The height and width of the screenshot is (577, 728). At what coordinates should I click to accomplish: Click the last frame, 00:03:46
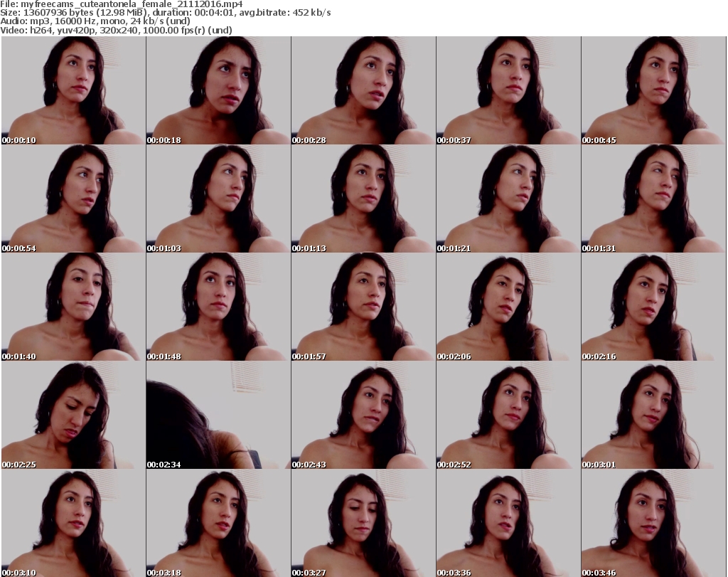653,524
